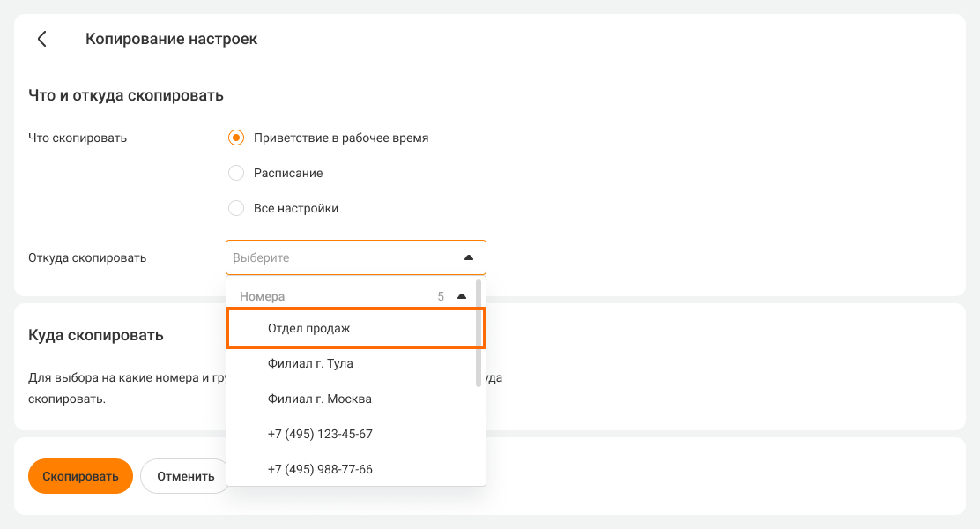Choose 'Филиал г. Тула' from the dropdown
Viewport: 980px width, 529px height.
310,363
